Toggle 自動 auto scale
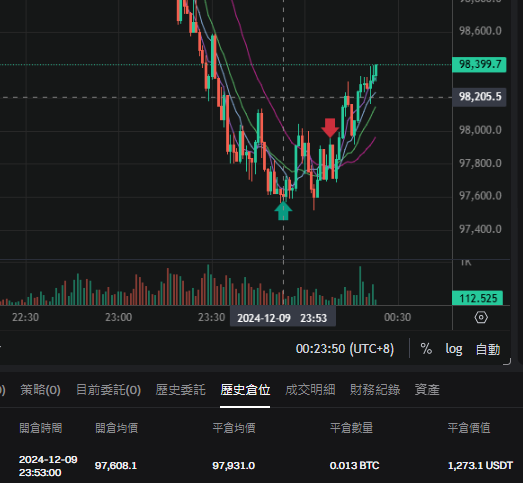523x483 pixels. click(x=488, y=349)
